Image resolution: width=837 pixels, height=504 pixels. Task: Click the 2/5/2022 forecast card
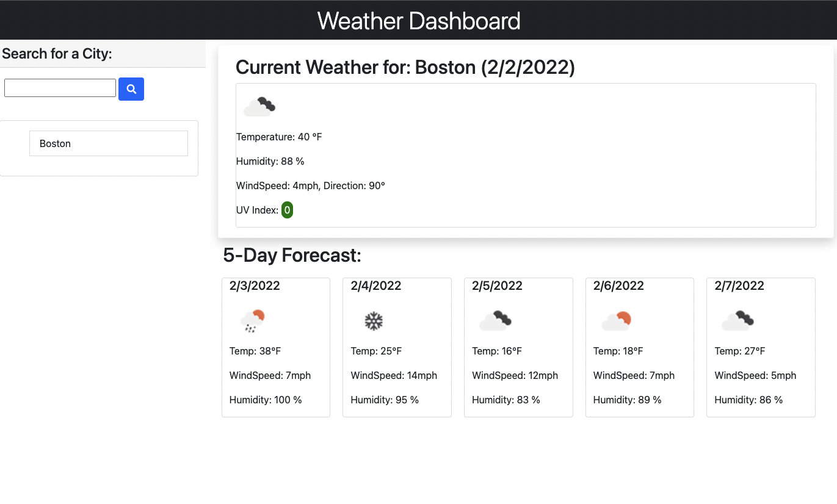tap(518, 347)
